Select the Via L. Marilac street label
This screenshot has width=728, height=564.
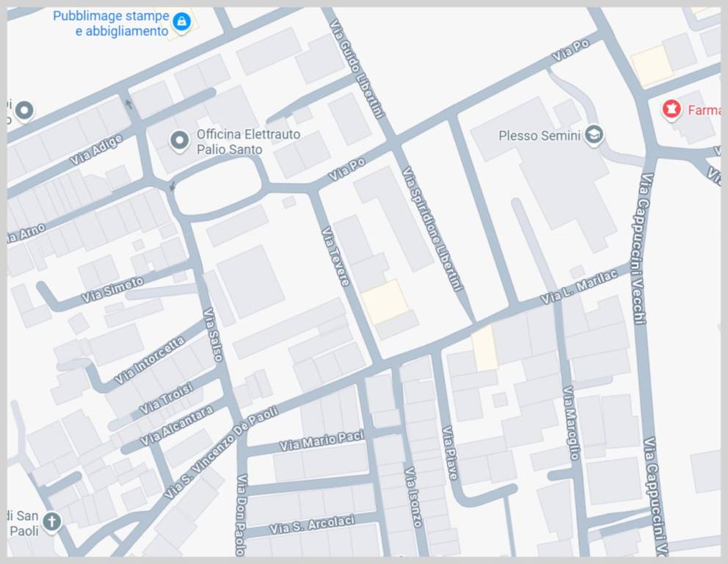pos(578,287)
